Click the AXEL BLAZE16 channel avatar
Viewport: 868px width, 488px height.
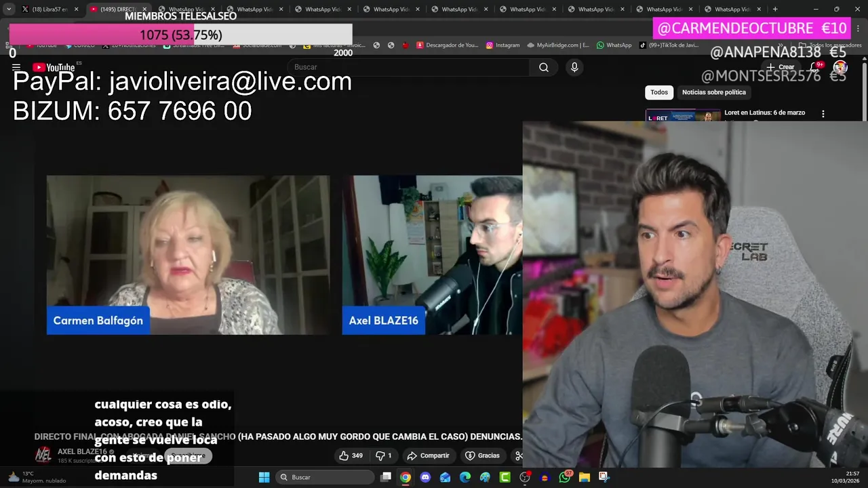point(43,455)
